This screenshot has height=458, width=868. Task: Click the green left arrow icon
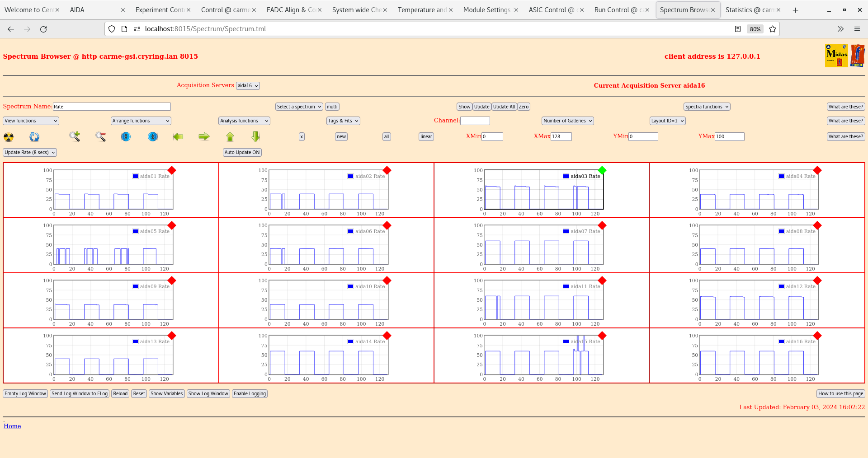tap(178, 136)
